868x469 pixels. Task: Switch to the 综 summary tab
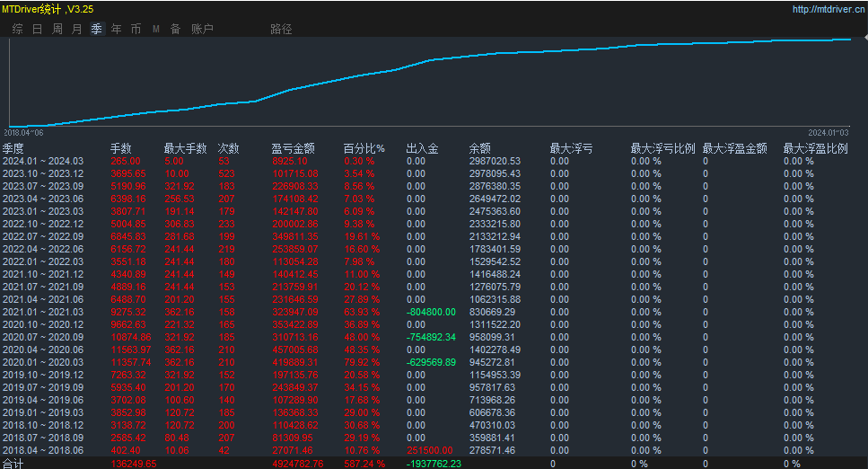click(18, 29)
